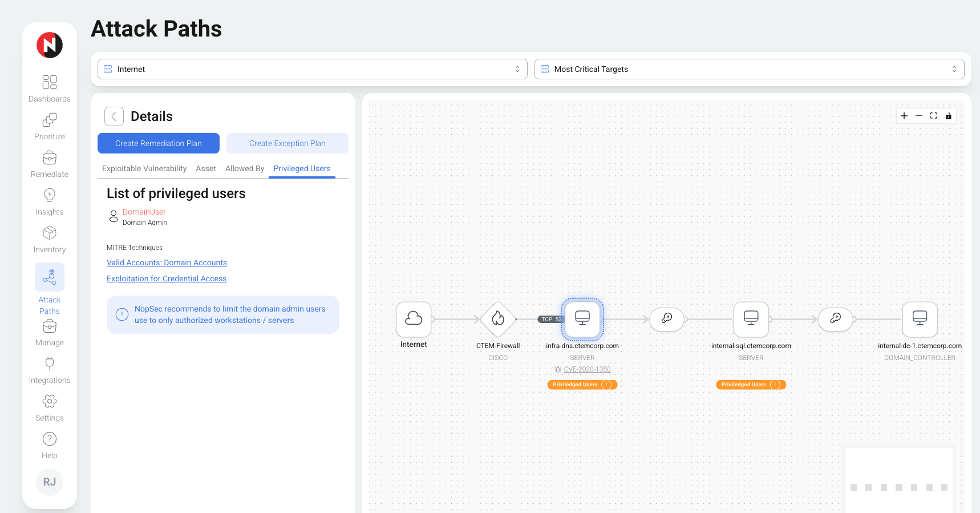
Task: Click the internal-dc-1 domain controller node
Action: tap(920, 319)
